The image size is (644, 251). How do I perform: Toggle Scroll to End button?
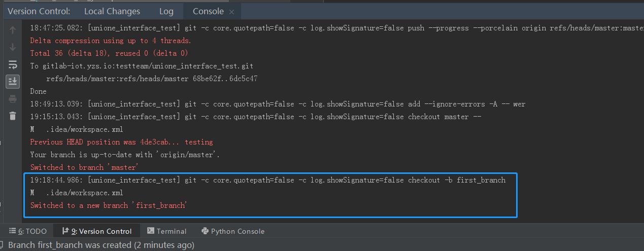point(13,81)
